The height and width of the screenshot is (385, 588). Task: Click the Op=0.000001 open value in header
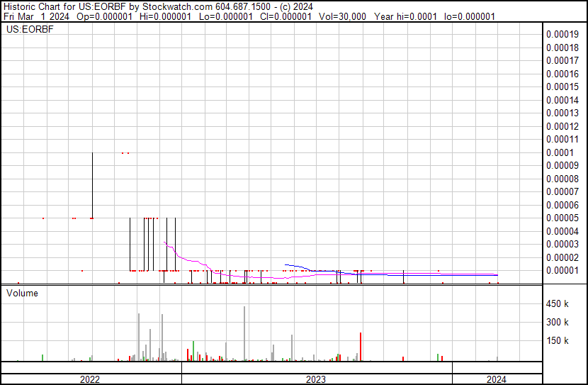coord(104,16)
